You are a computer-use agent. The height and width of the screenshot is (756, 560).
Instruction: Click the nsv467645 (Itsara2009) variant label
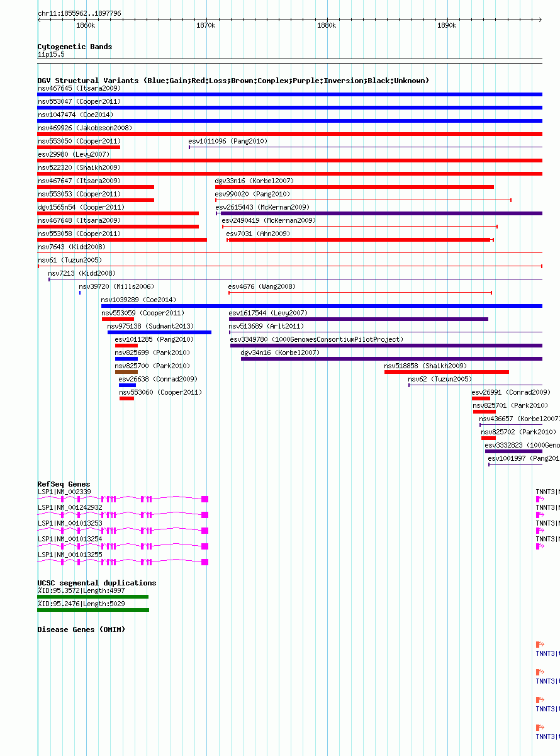[79, 88]
